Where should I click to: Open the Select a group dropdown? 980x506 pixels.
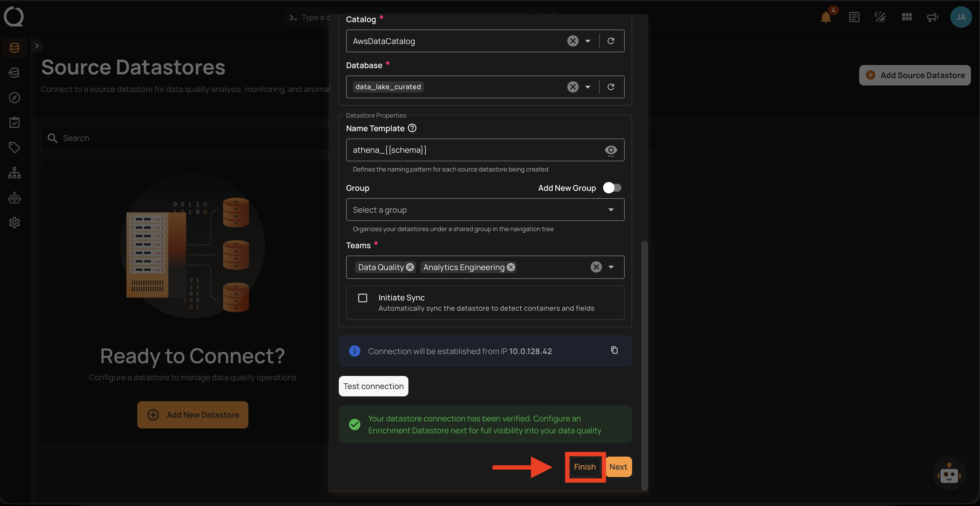485,210
